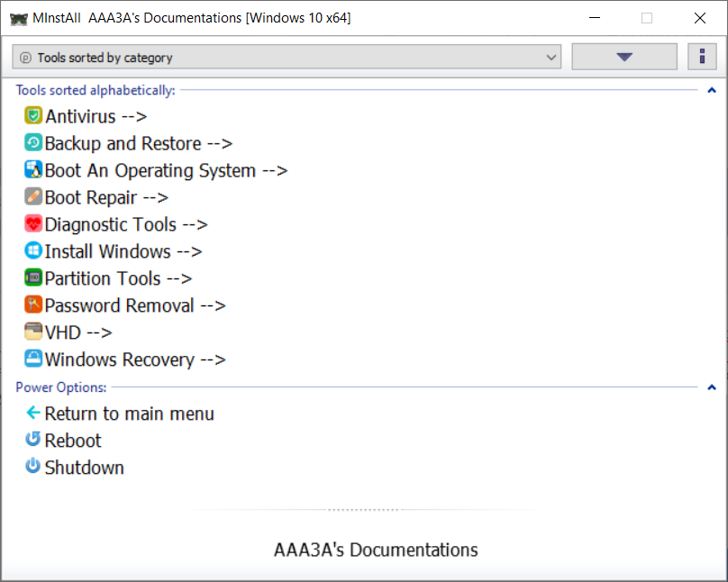Click the Backup and Restore clock icon
Viewport: 728px width, 582px height.
(x=33, y=142)
